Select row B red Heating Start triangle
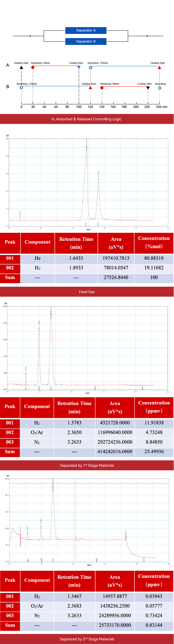The image size is (174, 644). click(90, 88)
